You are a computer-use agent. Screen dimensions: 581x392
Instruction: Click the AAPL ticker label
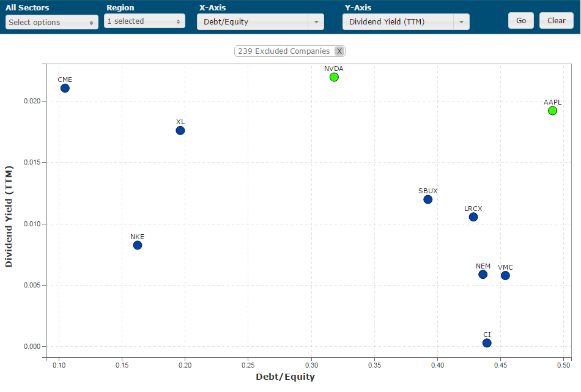(552, 102)
